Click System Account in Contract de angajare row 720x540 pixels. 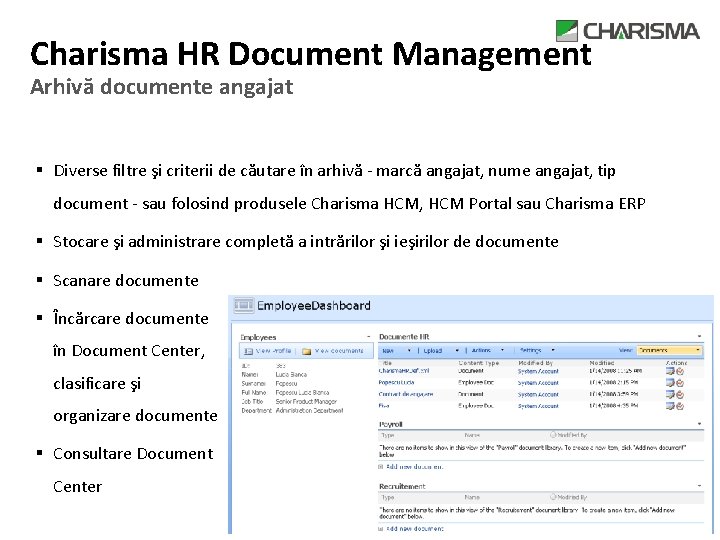point(538,394)
